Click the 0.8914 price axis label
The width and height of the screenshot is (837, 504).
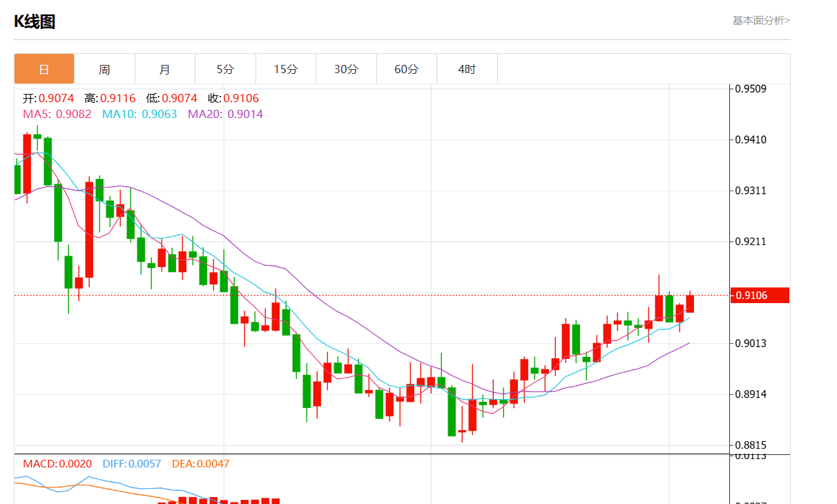(751, 394)
